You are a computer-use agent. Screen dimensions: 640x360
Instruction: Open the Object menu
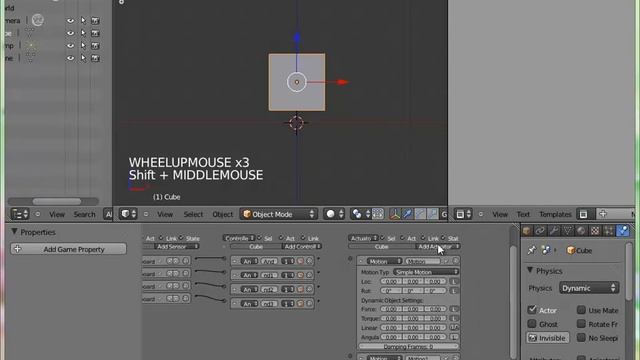point(222,214)
